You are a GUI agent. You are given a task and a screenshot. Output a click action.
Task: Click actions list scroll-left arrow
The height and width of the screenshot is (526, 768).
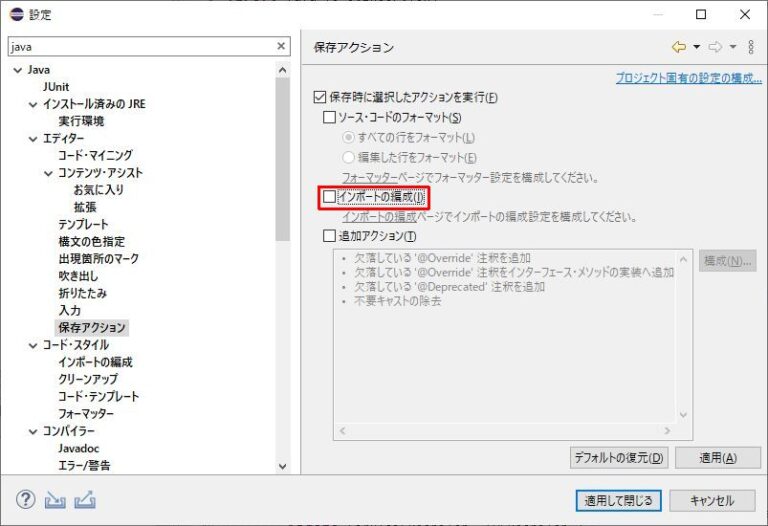tap(342, 431)
